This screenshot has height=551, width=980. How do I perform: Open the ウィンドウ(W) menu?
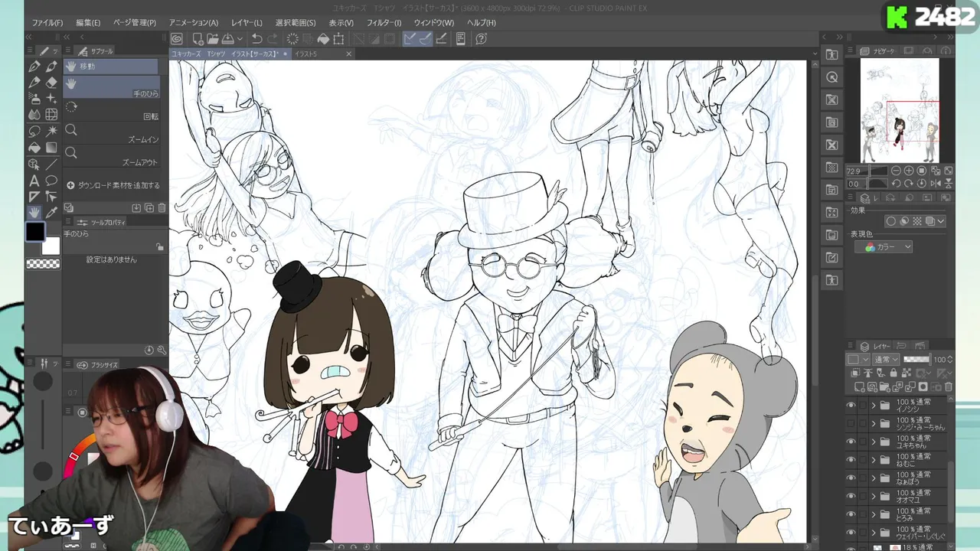(433, 23)
